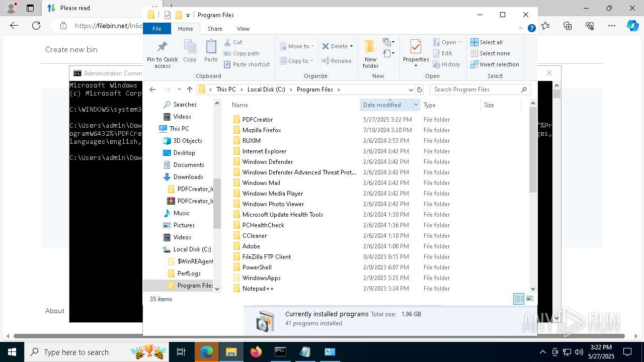The image size is (644, 362).
Task: Switch to the Share ribbon tab
Action: pos(215,29)
